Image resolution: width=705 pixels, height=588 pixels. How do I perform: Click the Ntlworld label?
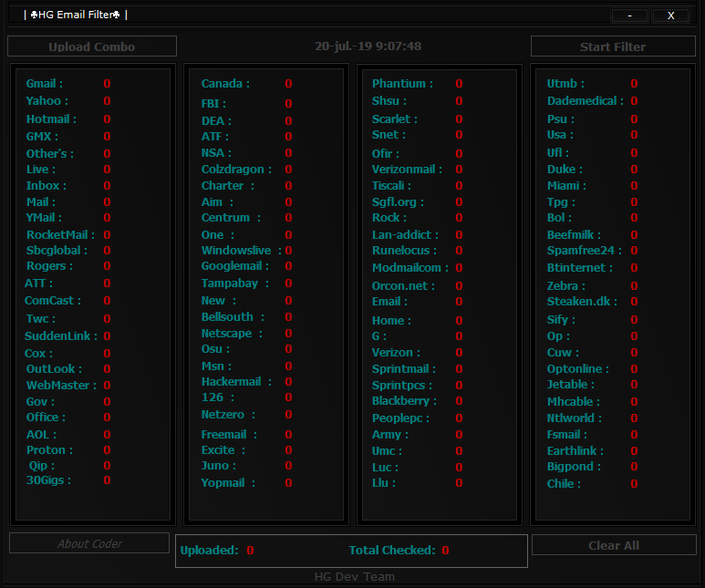coord(575,418)
